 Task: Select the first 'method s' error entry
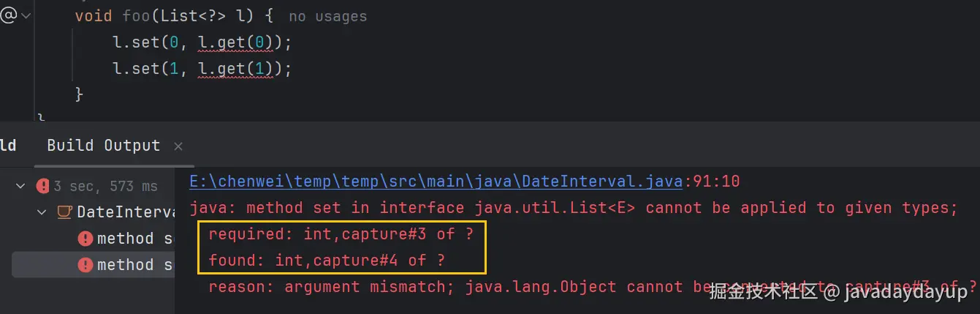click(134, 239)
